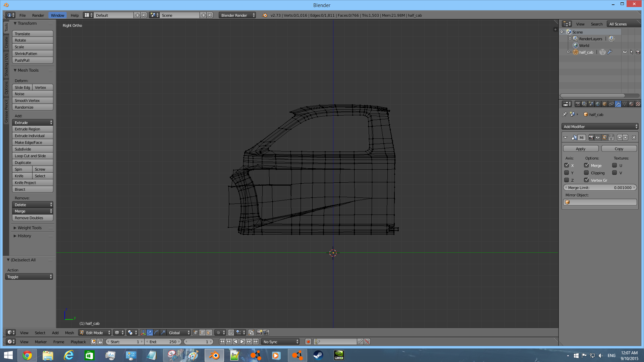
Task: Open the Object properties tab (cube icon)
Action: tap(604, 104)
